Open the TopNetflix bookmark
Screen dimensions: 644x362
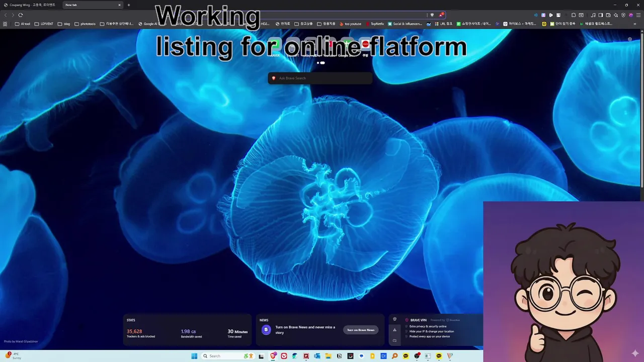pos(375,24)
